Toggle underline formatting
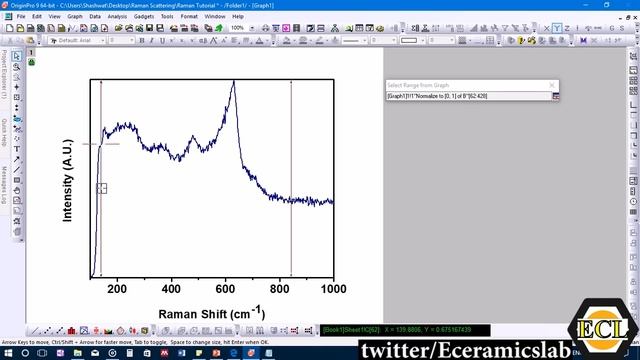This screenshot has width=640, height=360. [162, 40]
